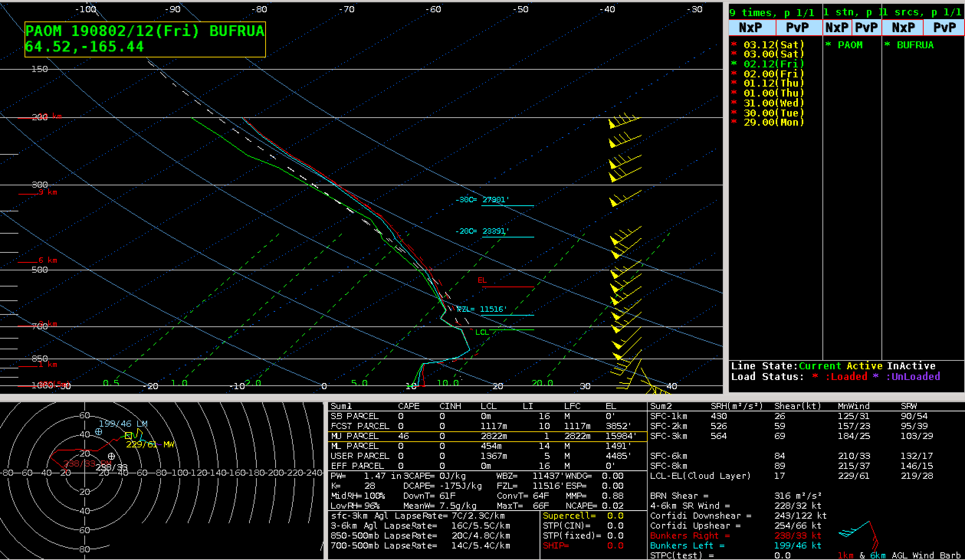This screenshot has height=560, width=965.
Task: Click the Corfidi Downshear entry
Action: [x=738, y=516]
